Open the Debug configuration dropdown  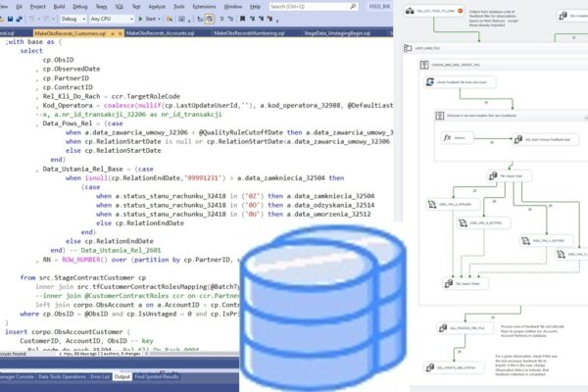[x=73, y=19]
